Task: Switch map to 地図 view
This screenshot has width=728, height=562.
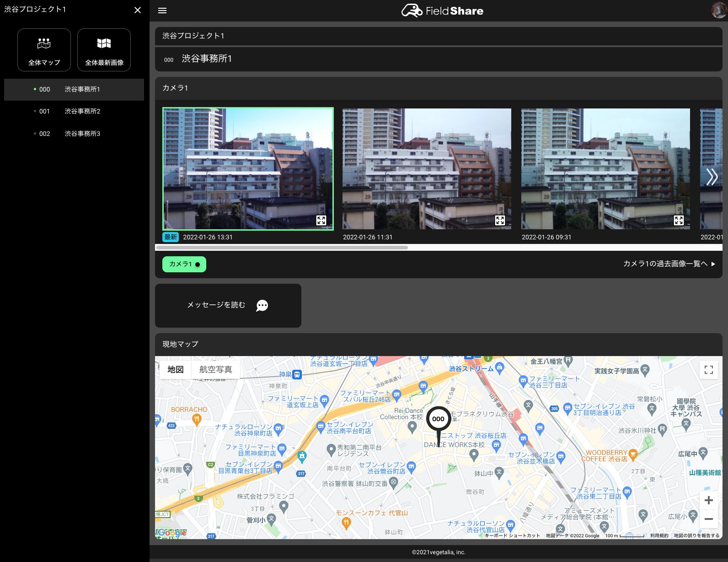Action: click(176, 369)
